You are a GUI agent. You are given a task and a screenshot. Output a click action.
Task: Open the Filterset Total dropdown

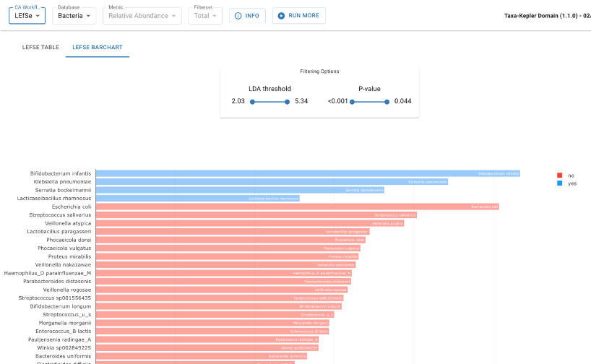[x=206, y=16]
